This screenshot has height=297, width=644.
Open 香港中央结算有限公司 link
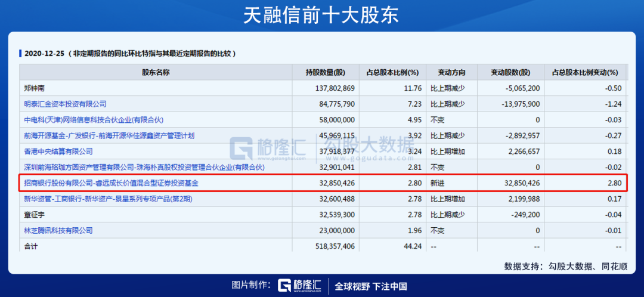[58, 151]
